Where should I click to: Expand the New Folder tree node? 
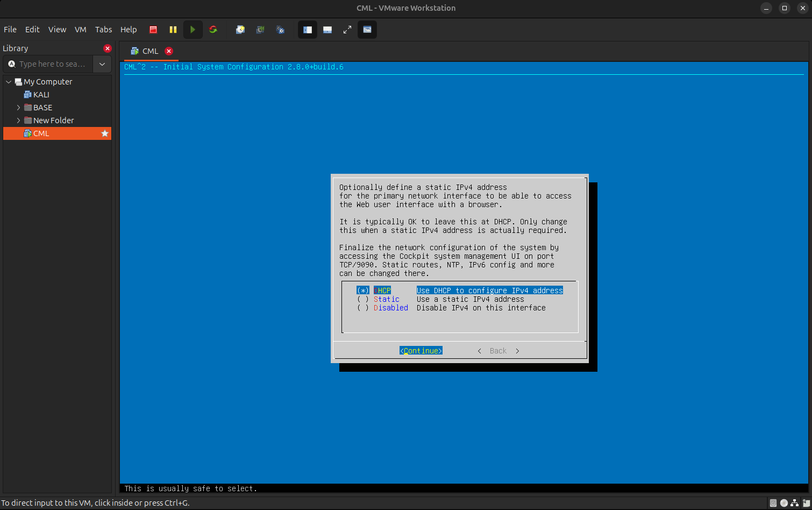click(18, 121)
